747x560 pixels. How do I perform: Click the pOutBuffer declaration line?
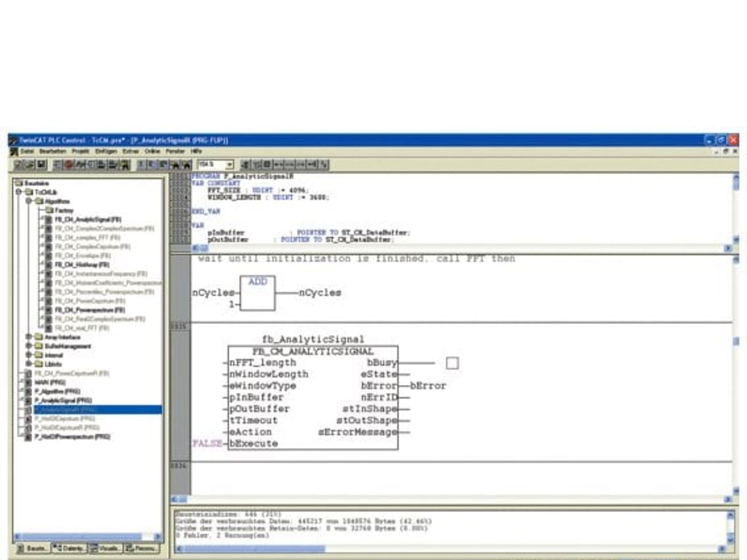click(301, 239)
